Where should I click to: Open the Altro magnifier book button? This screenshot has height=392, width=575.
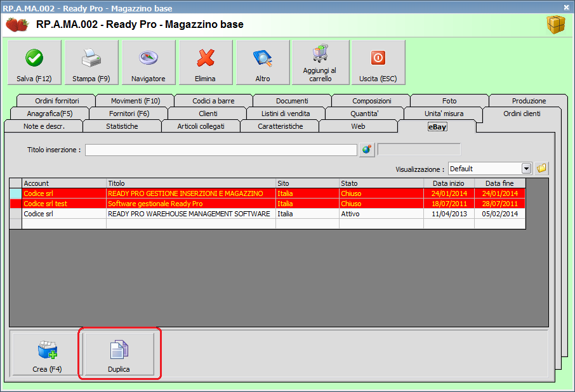[x=263, y=63]
